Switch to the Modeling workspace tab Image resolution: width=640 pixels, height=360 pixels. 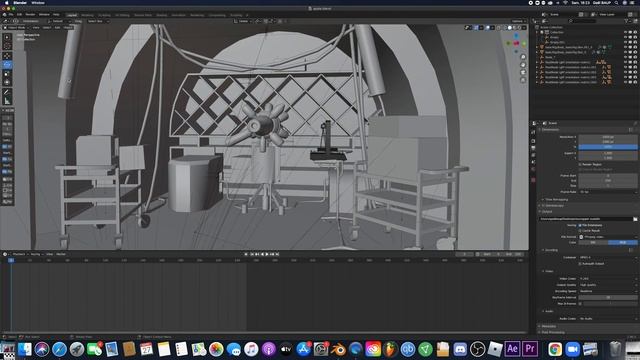(87, 15)
